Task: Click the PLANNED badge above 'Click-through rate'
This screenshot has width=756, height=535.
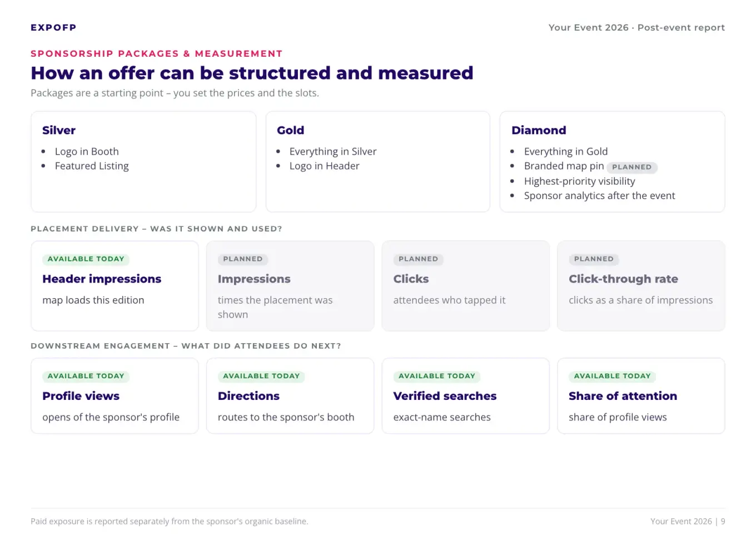Action: [x=594, y=259]
